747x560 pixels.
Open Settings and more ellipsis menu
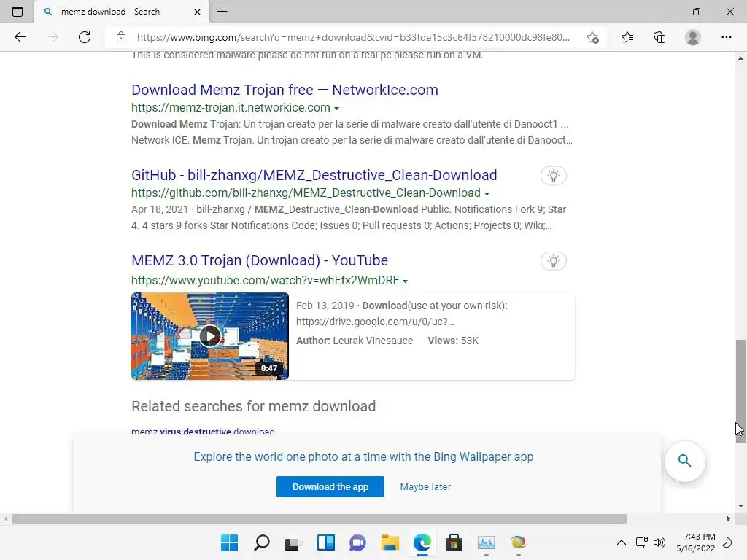[726, 37]
